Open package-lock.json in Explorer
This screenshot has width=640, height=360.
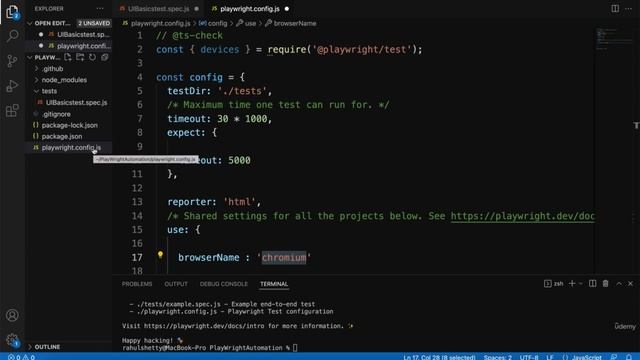coord(69,125)
